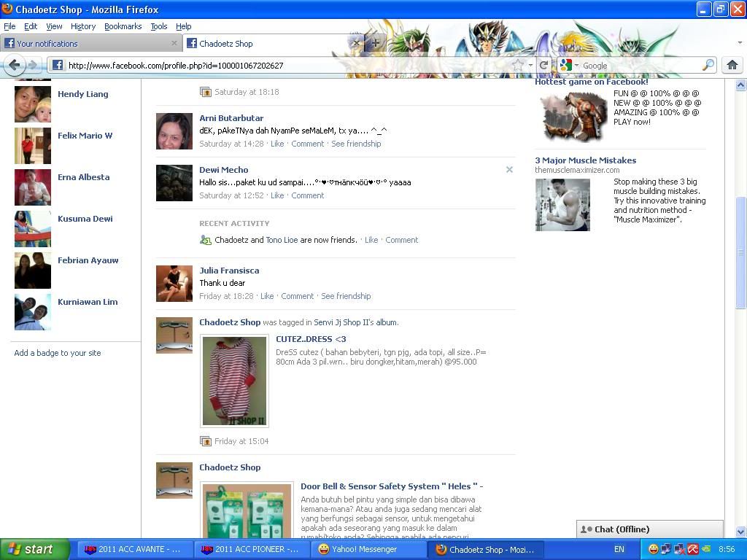Open the CUTEZ..DRESS <3 photo title
This screenshot has height=560, width=747.
pyautogui.click(x=311, y=339)
